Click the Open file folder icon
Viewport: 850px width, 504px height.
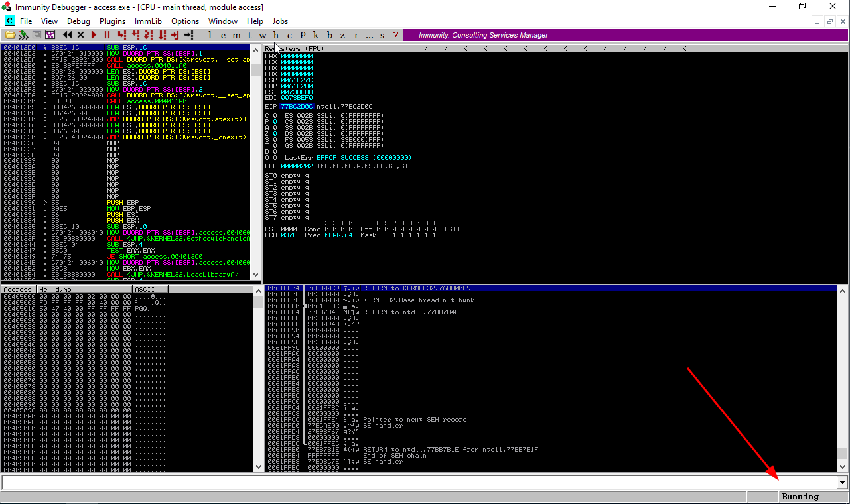pos(10,35)
